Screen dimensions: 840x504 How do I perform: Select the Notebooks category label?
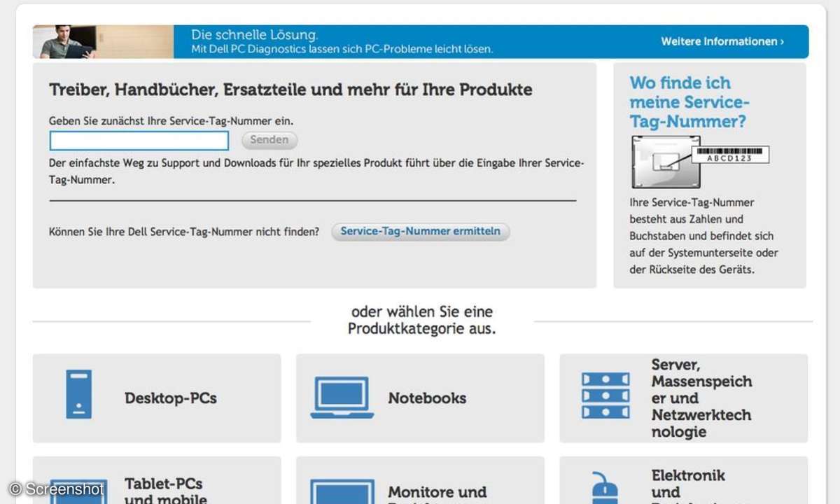(x=427, y=398)
